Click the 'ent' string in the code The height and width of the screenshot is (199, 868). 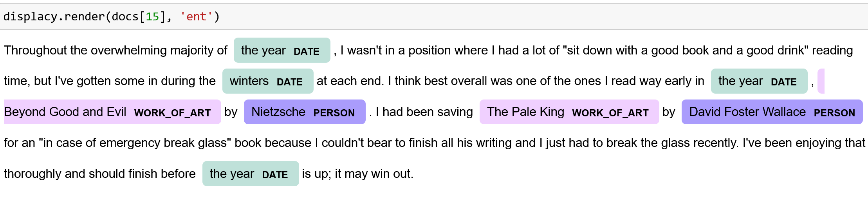[196, 17]
